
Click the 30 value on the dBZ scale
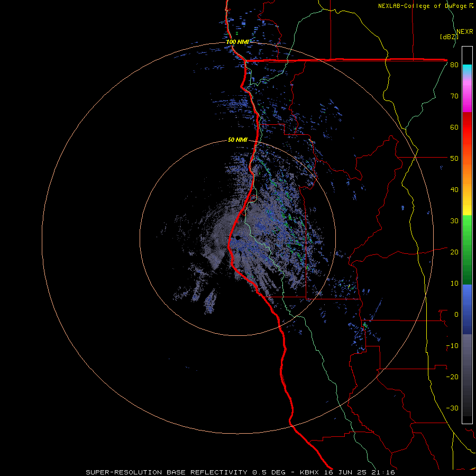coord(454,221)
